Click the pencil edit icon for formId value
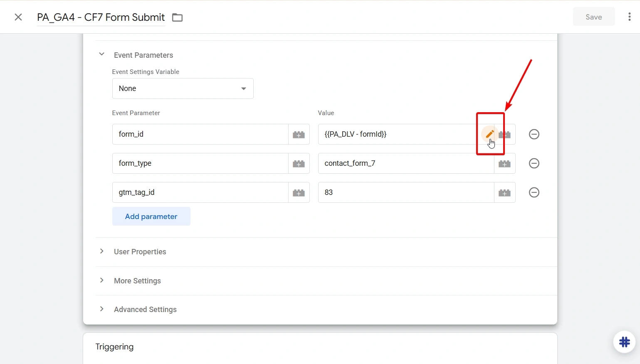Image resolution: width=640 pixels, height=364 pixels. 490,134
